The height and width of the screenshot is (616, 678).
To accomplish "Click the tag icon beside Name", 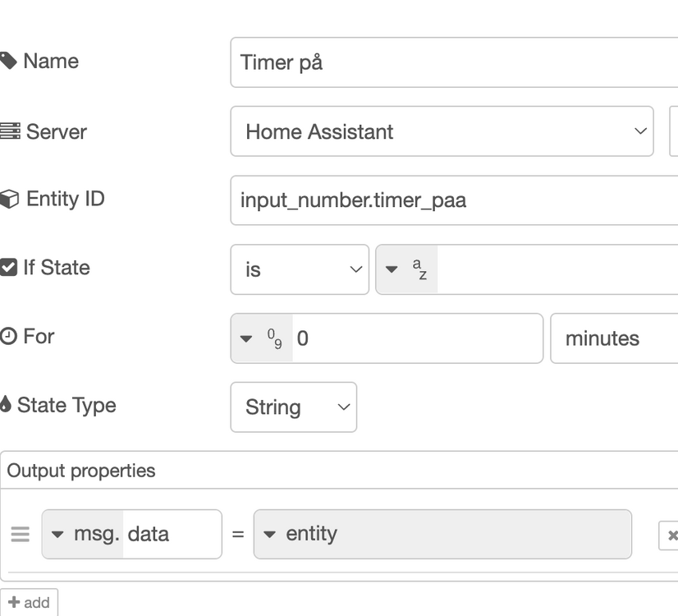I will 8,62.
